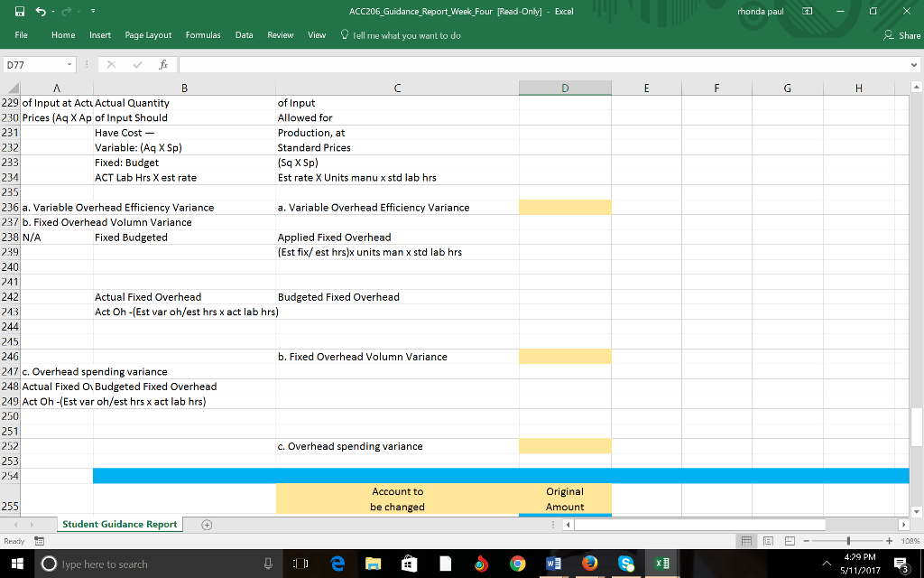Select the Student Guidance Report sheet tab
Image resolution: width=924 pixels, height=578 pixels.
tap(119, 524)
